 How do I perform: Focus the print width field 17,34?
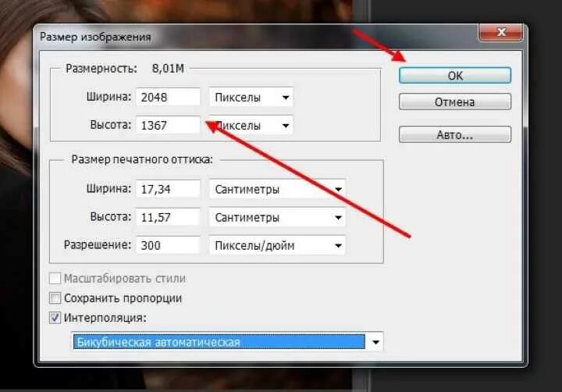coord(168,189)
